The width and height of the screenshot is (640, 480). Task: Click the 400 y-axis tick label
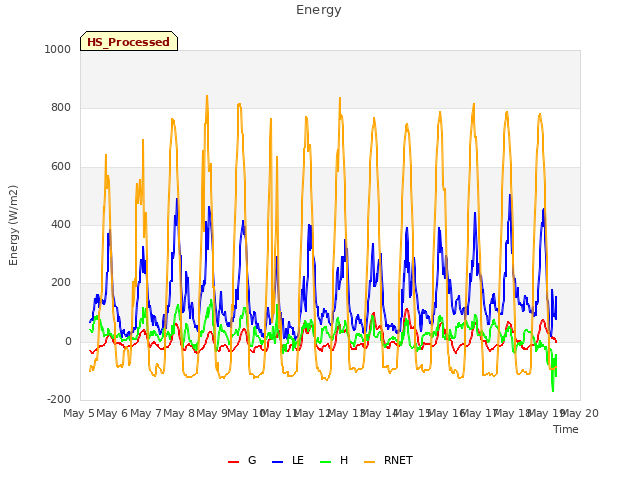coord(61,224)
